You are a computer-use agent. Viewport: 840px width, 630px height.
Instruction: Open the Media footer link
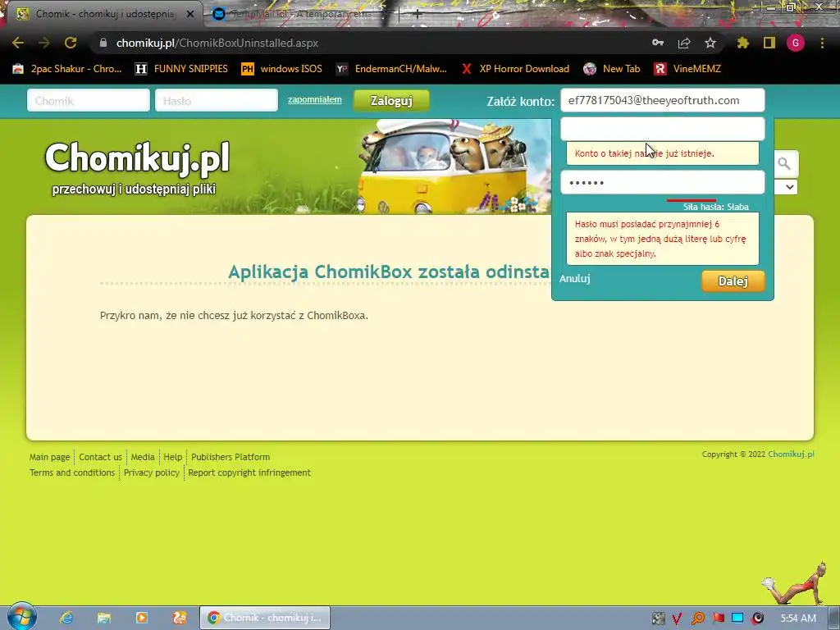click(143, 457)
